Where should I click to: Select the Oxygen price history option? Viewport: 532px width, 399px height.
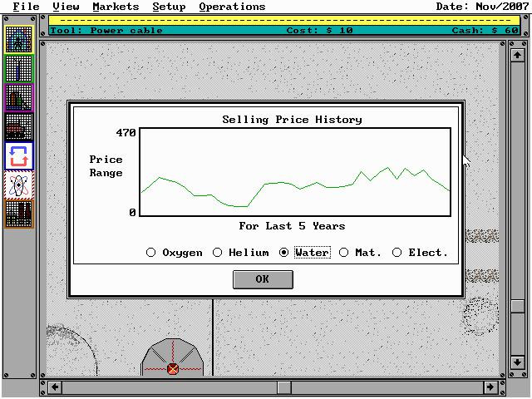click(x=151, y=253)
